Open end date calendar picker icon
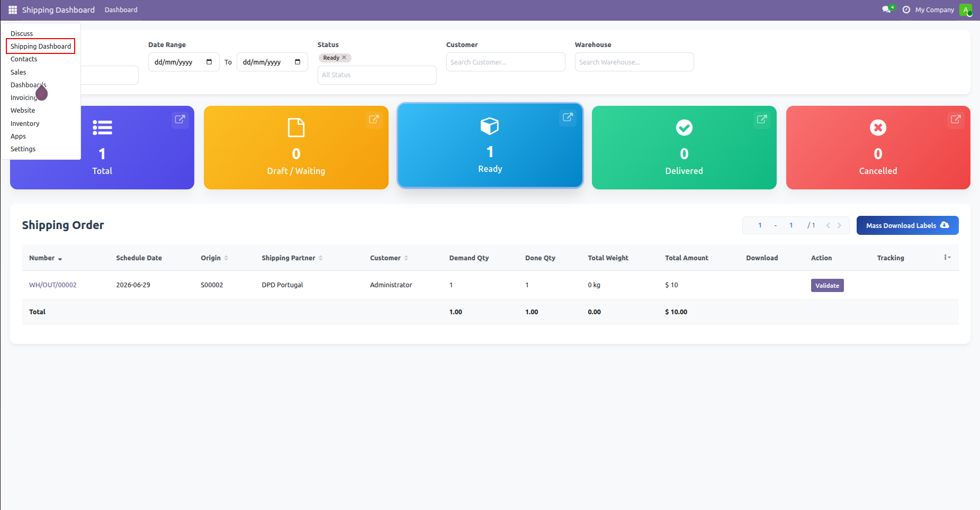 coord(298,62)
